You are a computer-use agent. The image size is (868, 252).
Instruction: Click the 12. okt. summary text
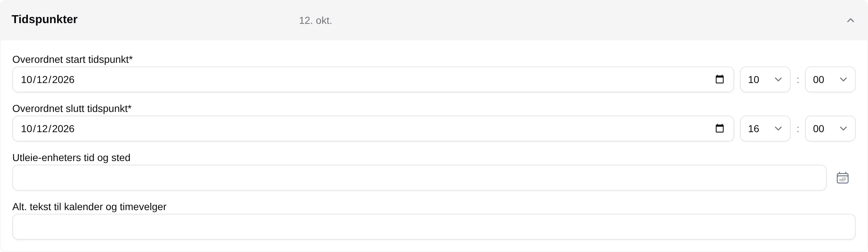coord(315,21)
